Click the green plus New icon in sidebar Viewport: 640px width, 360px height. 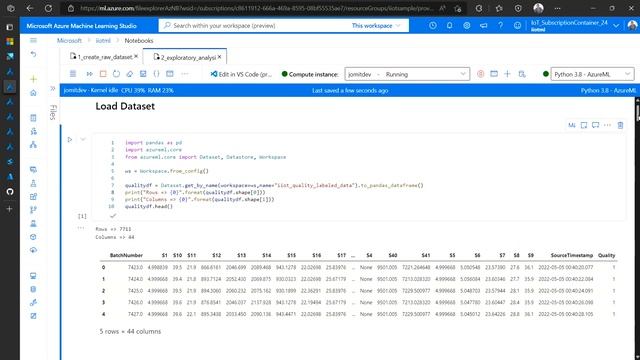(33, 79)
